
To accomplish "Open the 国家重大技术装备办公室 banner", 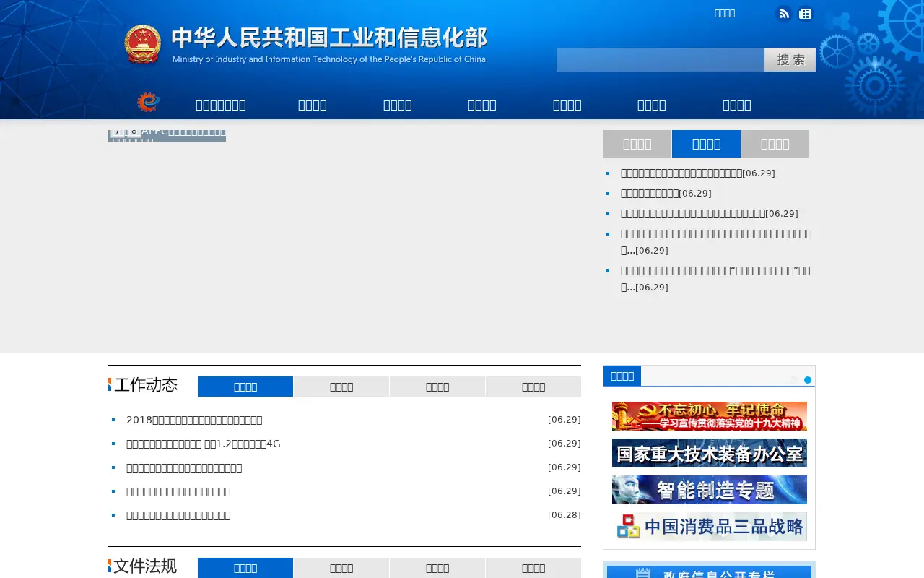I will coord(710,453).
